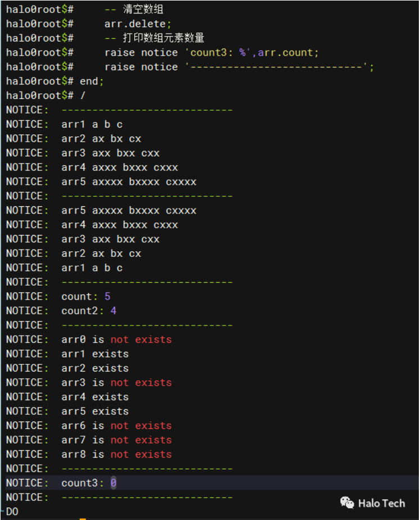Click the 'end;' command text
This screenshot has width=420, height=520.
pos(92,81)
